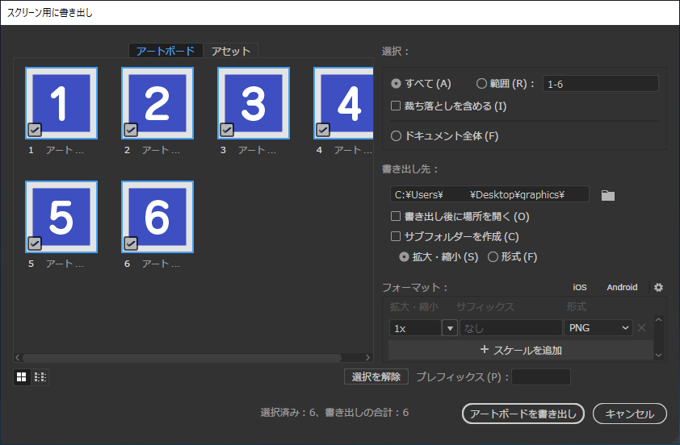Open the export destination folder browser icon
Viewport: 680px width, 445px height.
pos(608,196)
